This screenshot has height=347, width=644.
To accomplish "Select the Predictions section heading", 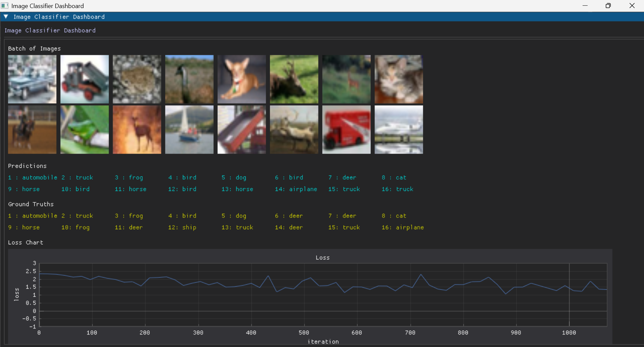I will click(x=27, y=166).
